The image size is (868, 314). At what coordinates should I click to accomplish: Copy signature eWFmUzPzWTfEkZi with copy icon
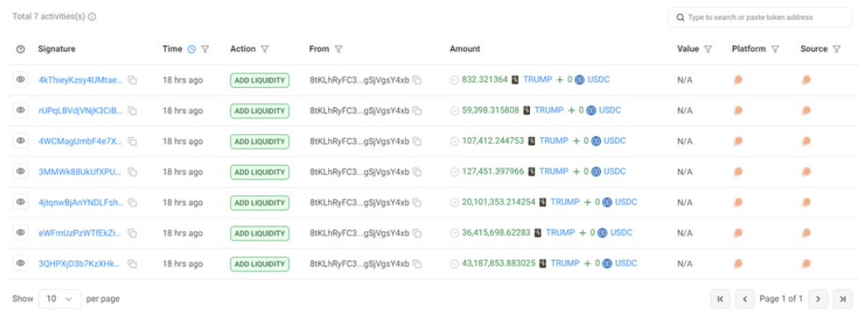coord(133,233)
